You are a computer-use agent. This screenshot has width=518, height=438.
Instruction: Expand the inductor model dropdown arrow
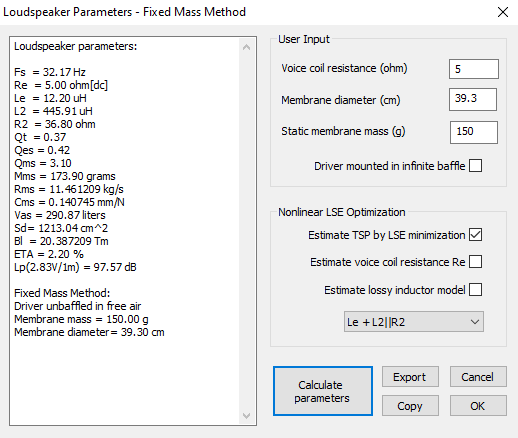click(x=475, y=322)
